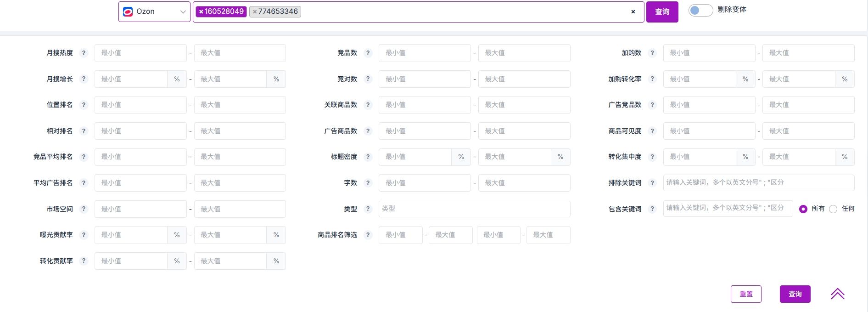
Task: Select the 所有 radio option
Action: pos(803,209)
